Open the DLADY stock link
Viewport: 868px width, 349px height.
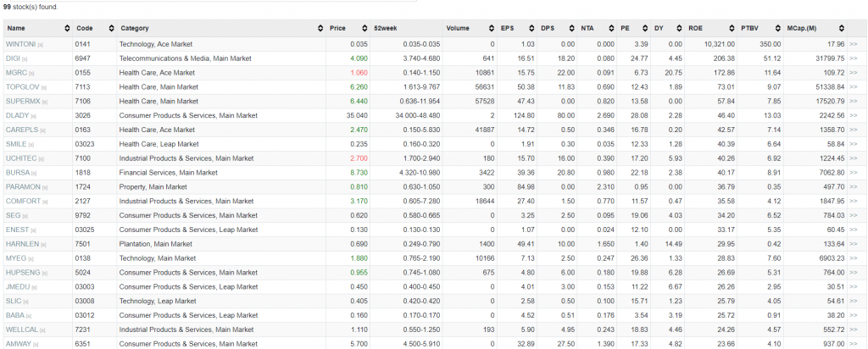pyautogui.click(x=17, y=115)
